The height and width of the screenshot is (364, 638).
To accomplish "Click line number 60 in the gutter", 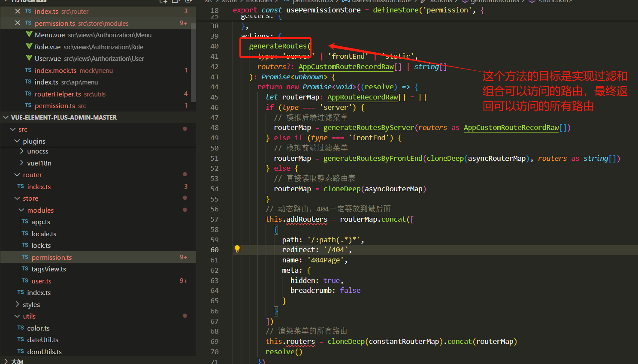I will 214,250.
